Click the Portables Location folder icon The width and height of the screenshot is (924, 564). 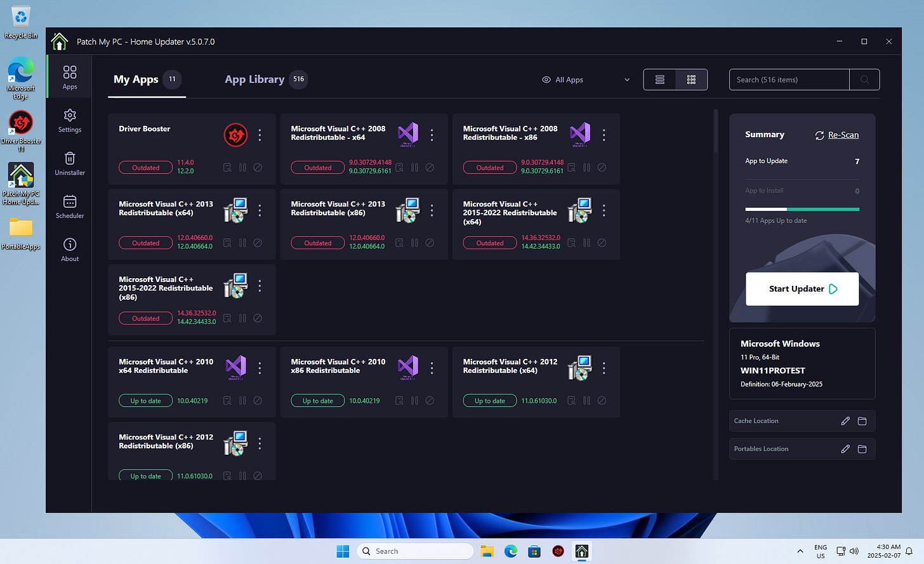pyautogui.click(x=862, y=449)
